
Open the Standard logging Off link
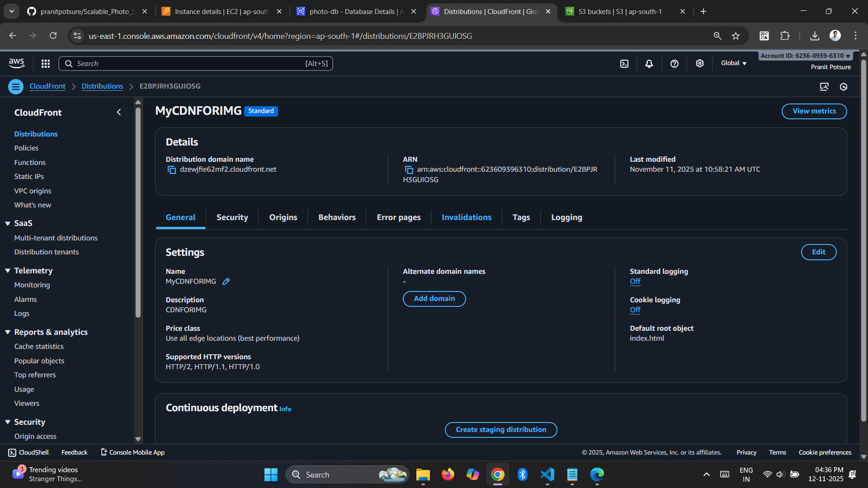pos(635,282)
